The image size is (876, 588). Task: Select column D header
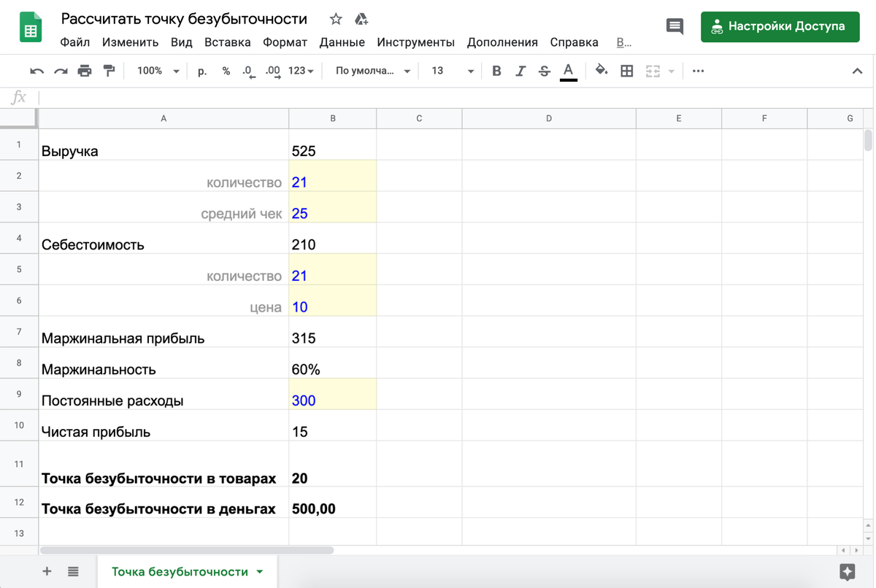coord(549,118)
